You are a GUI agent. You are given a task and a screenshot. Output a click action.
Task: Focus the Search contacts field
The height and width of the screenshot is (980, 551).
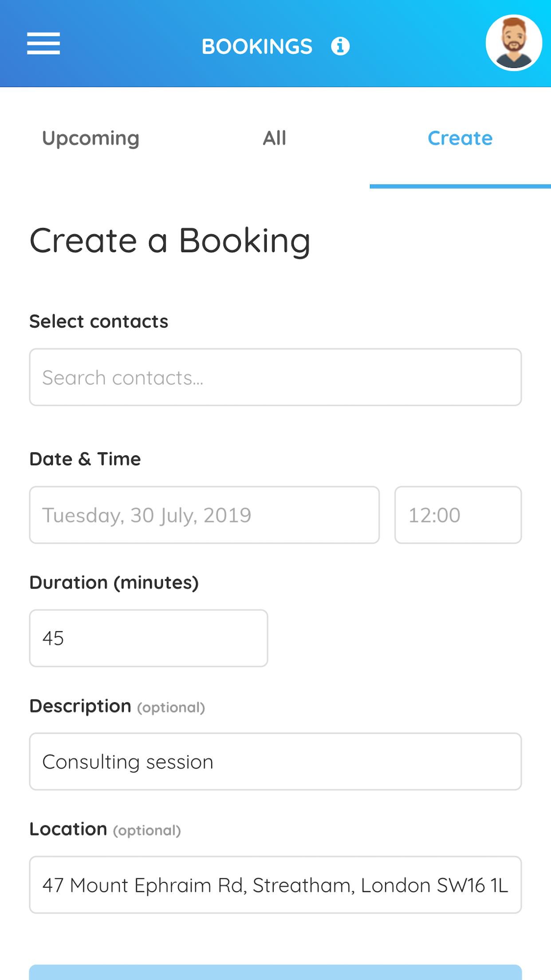click(275, 377)
